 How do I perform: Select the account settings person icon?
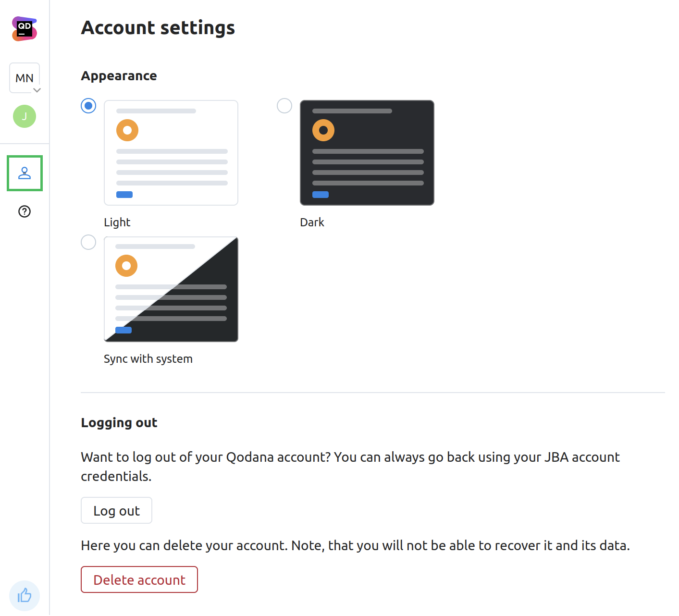click(x=25, y=173)
